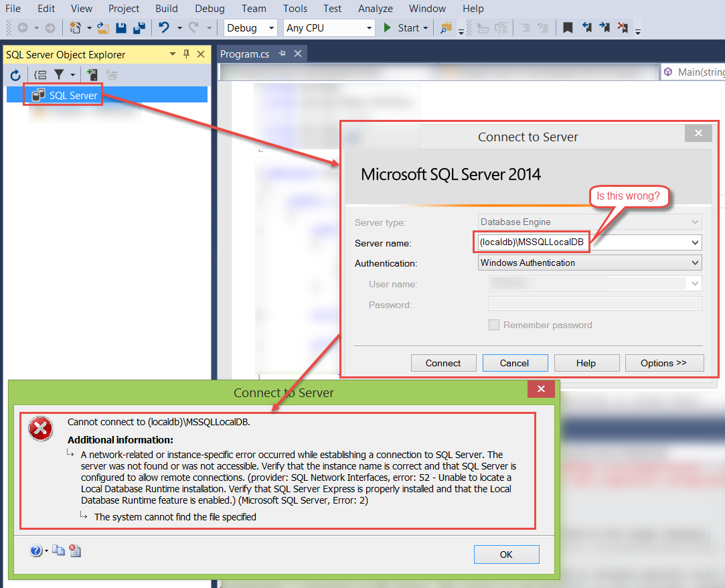Open the dropdown arrow next to Start
Viewport: 725px width, 588px height.
pos(425,28)
